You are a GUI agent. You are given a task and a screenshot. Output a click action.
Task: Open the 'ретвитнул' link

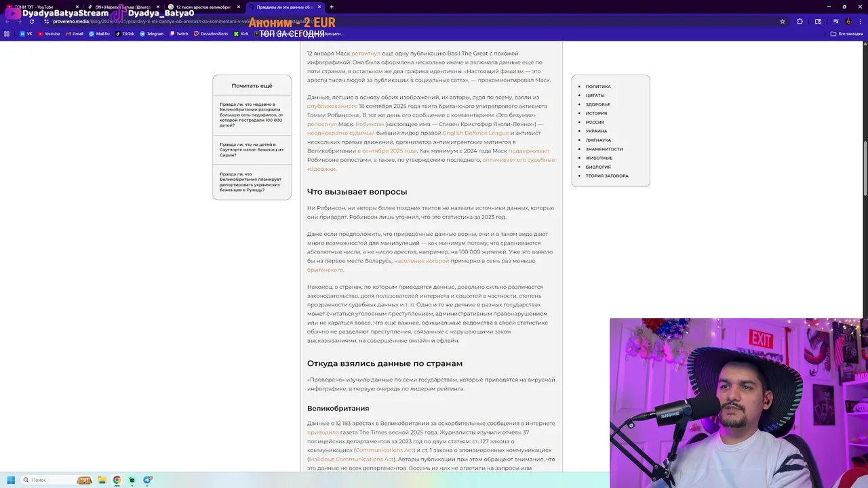pos(366,54)
